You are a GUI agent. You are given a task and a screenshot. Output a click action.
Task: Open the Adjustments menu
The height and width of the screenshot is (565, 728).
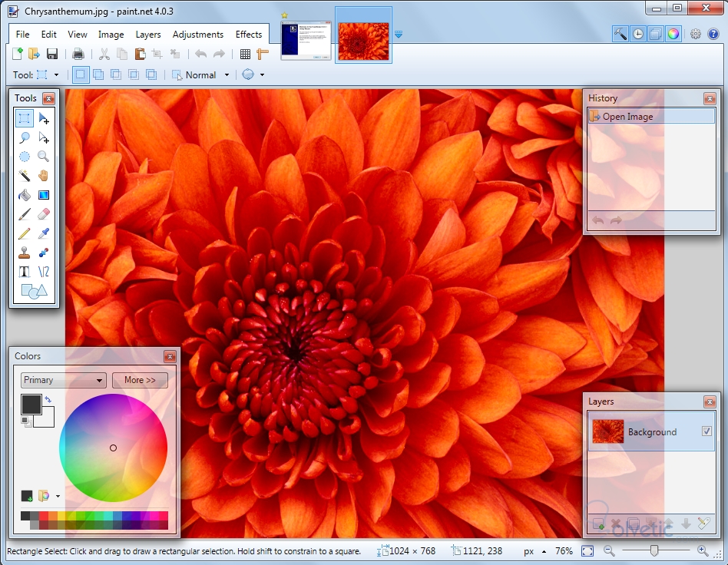tap(197, 35)
